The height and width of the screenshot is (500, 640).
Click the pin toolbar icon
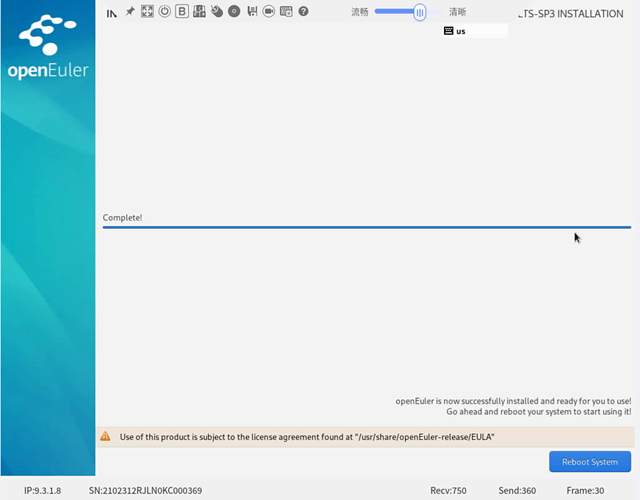(x=130, y=12)
